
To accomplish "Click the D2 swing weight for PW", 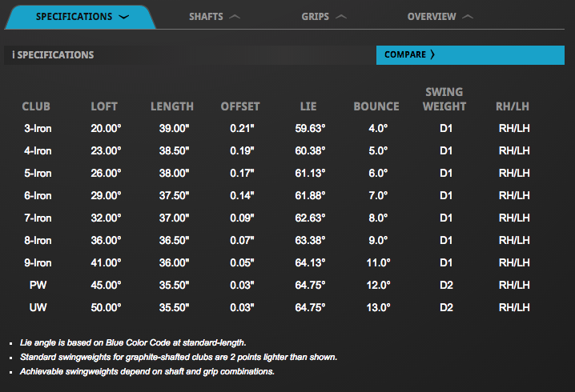I will click(446, 285).
